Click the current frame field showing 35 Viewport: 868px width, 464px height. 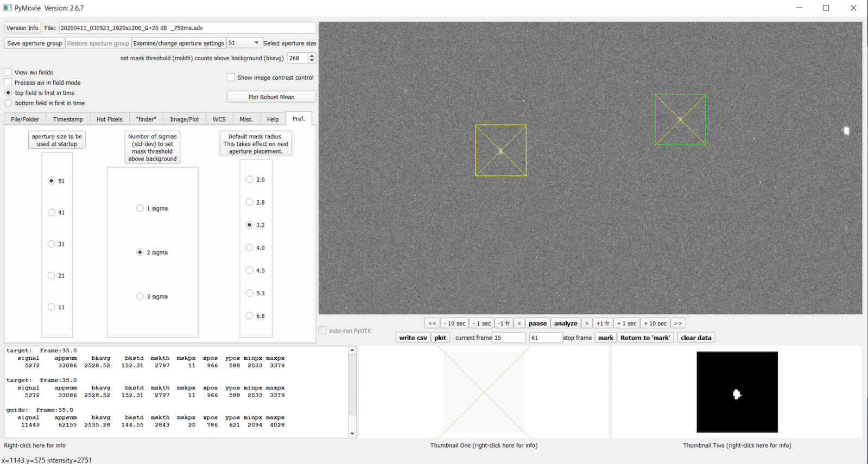coord(509,338)
